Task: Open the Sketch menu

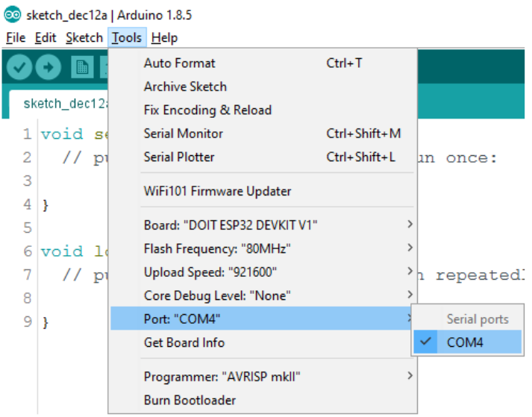Action: pos(84,37)
